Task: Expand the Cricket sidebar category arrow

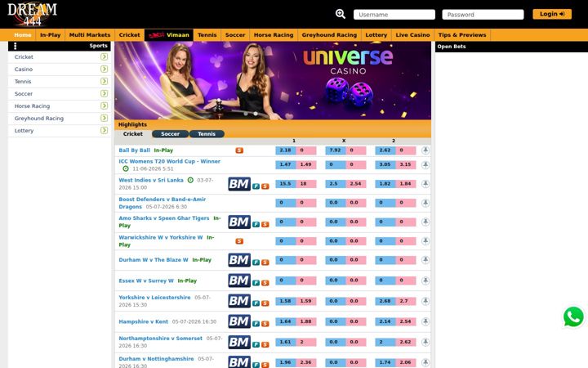Action: [x=104, y=56]
